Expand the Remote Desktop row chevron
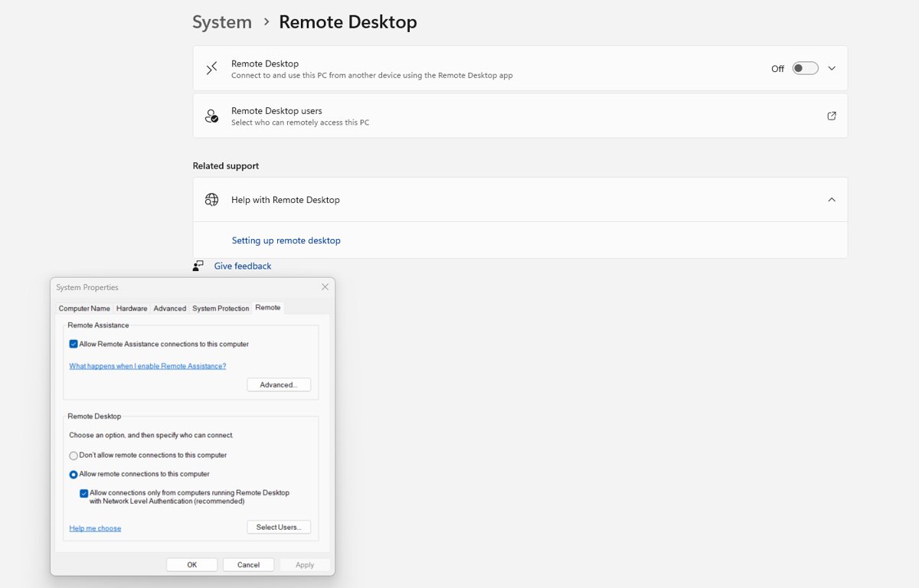The height and width of the screenshot is (588, 919). (832, 68)
